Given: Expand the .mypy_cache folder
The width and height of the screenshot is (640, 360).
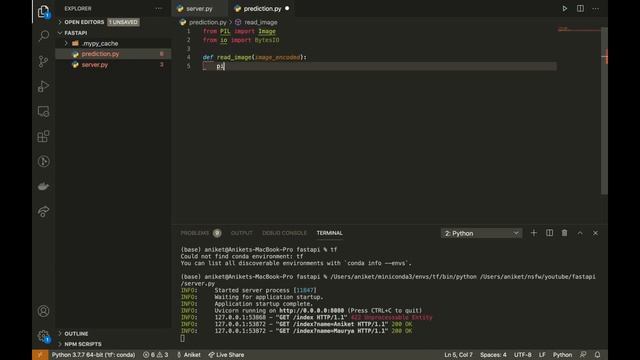Looking at the screenshot, I should click(100, 43).
